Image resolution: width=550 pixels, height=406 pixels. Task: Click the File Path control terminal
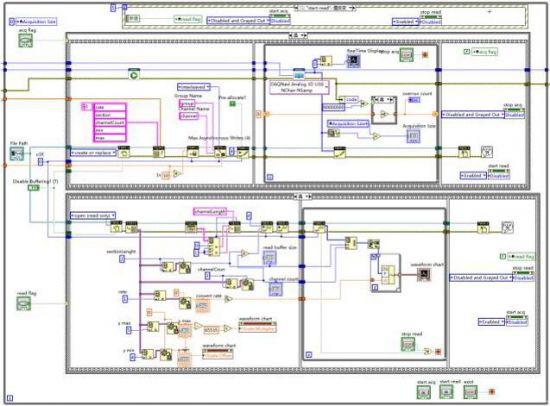(x=16, y=154)
